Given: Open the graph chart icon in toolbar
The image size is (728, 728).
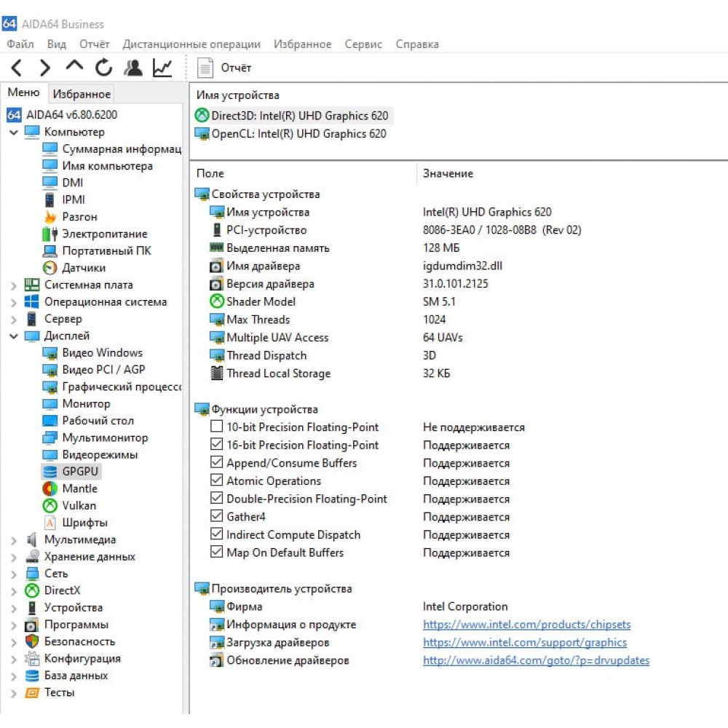Looking at the screenshot, I should click(x=162, y=68).
